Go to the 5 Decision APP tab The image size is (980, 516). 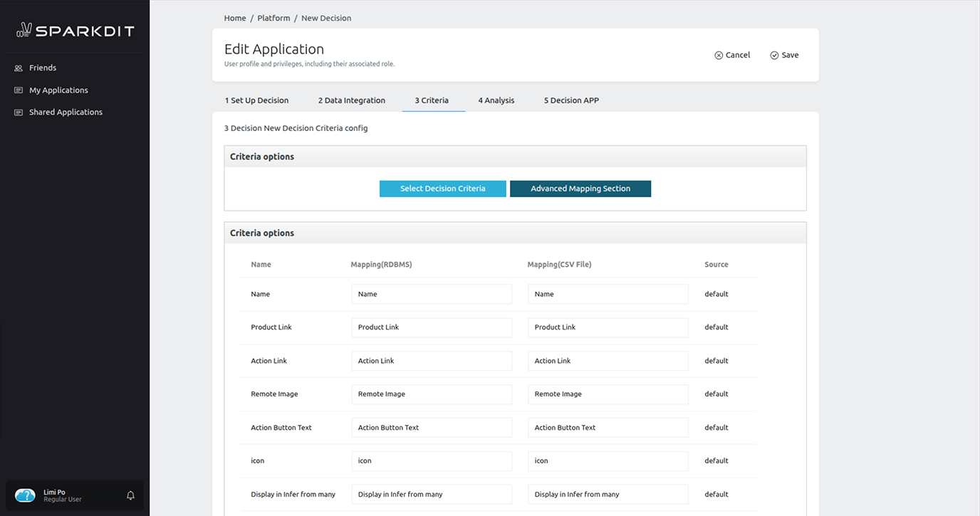pyautogui.click(x=570, y=100)
